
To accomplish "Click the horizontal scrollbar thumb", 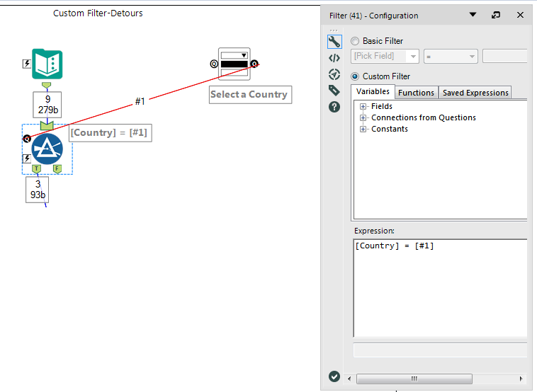I will [x=414, y=379].
